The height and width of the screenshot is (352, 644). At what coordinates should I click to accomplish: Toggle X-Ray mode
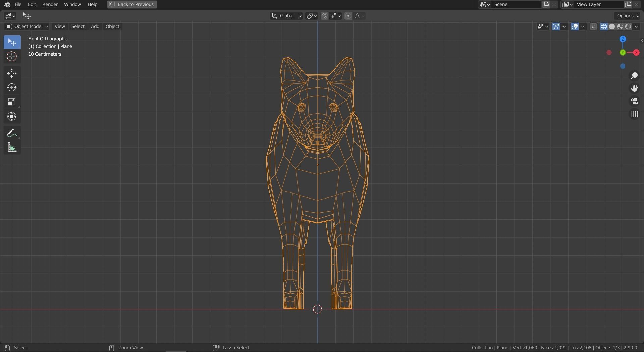click(593, 26)
